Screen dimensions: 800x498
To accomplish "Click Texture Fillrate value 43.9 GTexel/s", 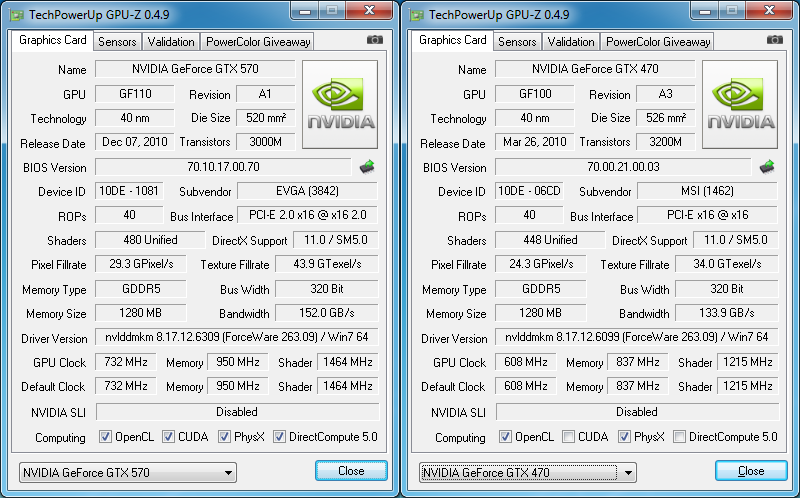I will click(327, 264).
